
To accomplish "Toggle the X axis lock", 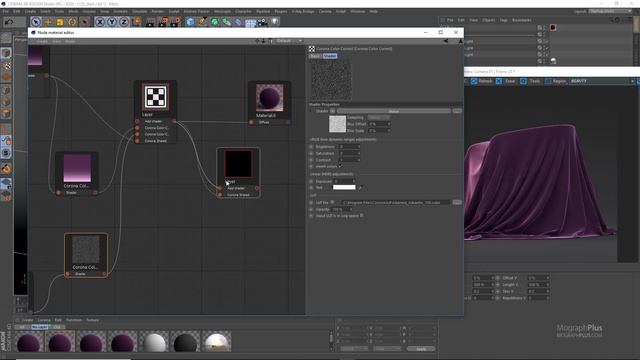I will click(100, 22).
